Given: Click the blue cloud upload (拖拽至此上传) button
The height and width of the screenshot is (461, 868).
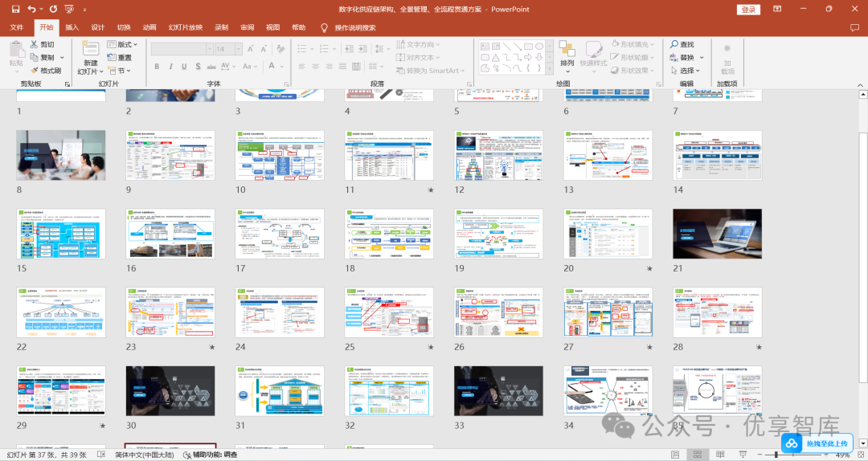Looking at the screenshot, I should 817,443.
